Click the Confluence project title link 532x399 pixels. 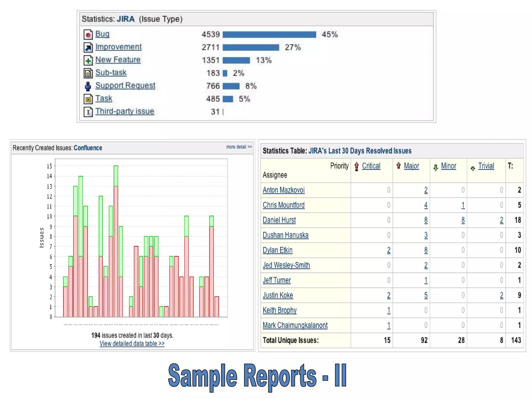pyautogui.click(x=88, y=148)
